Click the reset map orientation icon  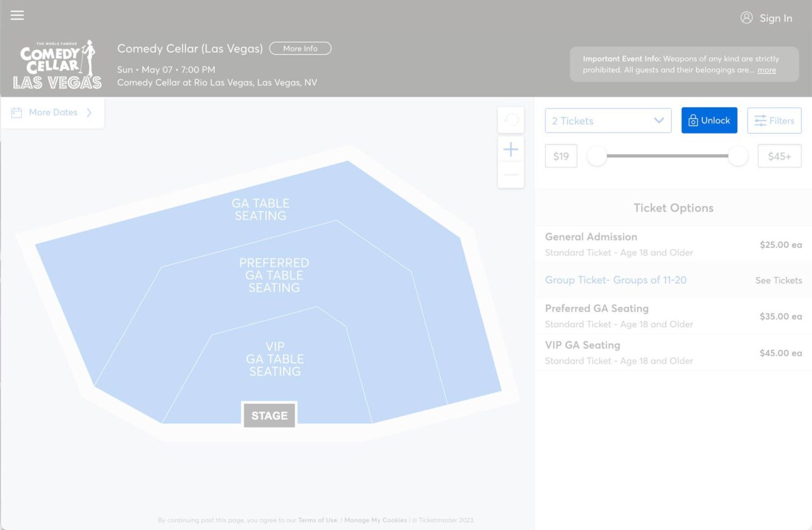pyautogui.click(x=510, y=119)
